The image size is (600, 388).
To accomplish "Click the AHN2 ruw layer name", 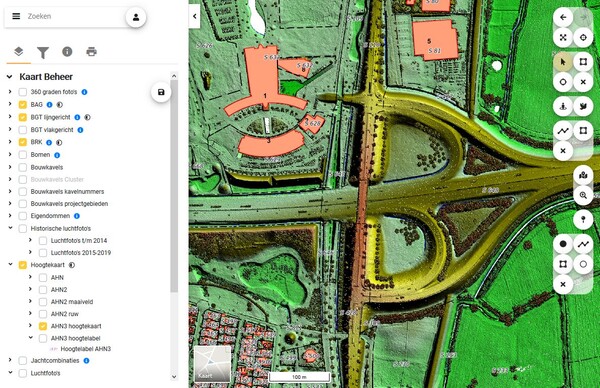I will coord(65,314).
